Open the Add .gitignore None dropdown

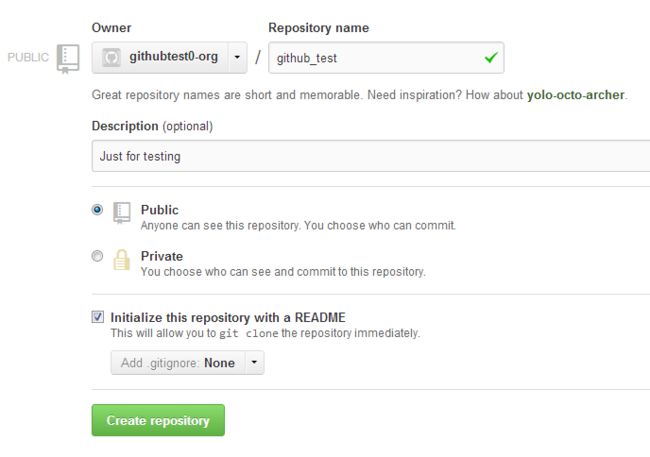point(187,362)
